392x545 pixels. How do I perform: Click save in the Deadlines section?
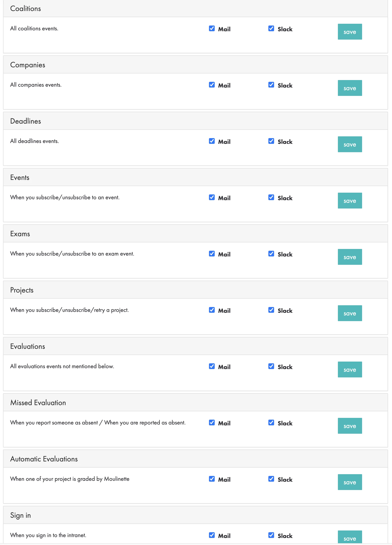click(x=350, y=144)
